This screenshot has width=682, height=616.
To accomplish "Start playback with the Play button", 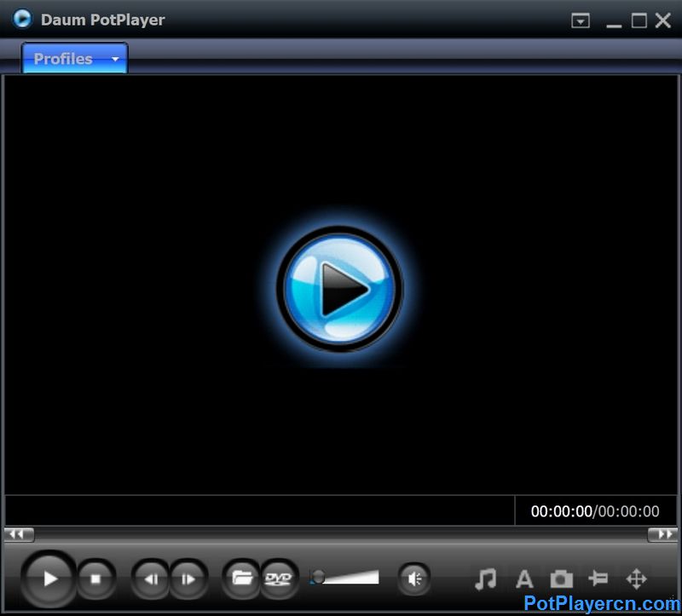I will [x=49, y=579].
